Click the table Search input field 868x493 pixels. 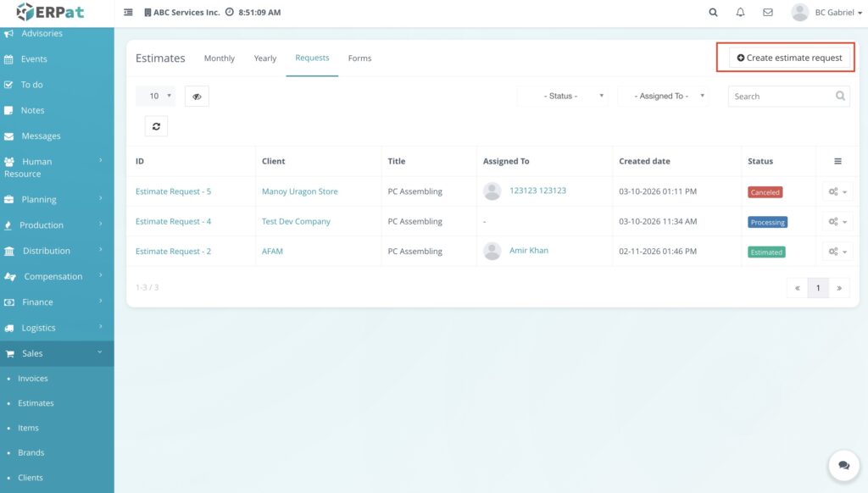pos(780,97)
